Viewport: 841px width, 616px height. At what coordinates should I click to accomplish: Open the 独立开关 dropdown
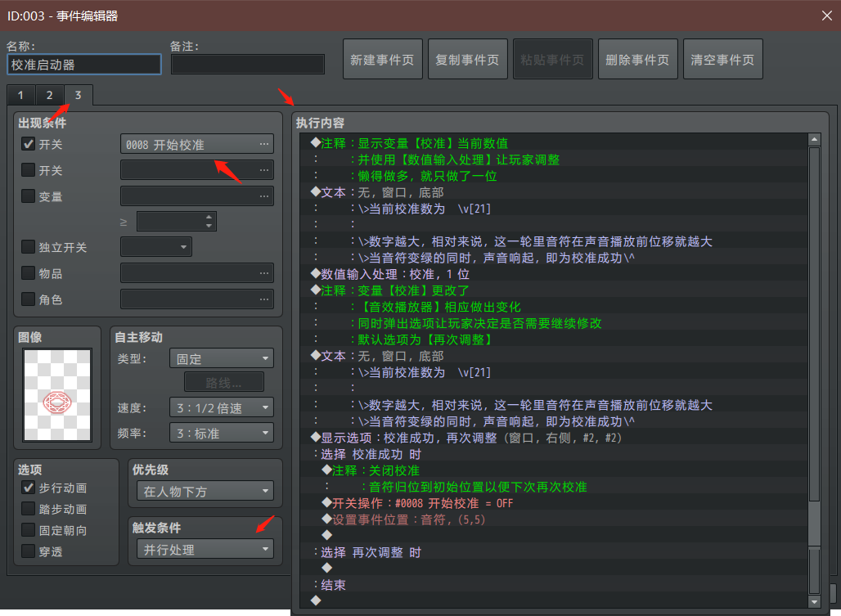point(156,247)
